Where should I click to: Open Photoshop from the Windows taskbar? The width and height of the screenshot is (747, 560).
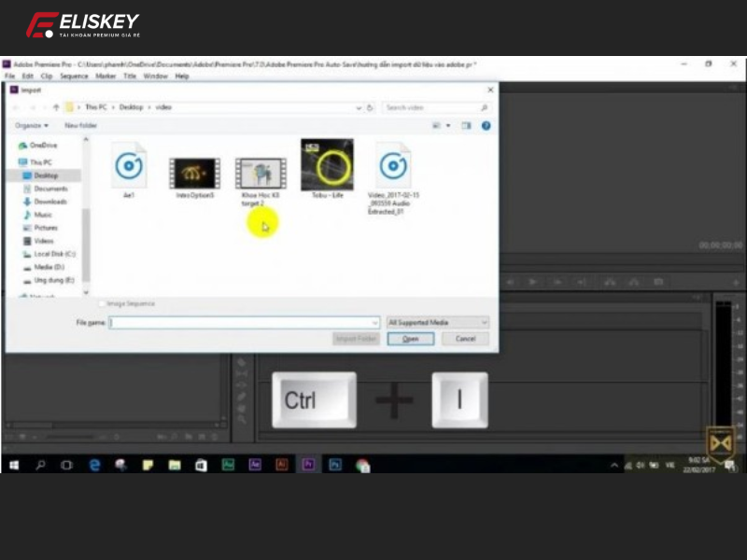pos(335,462)
